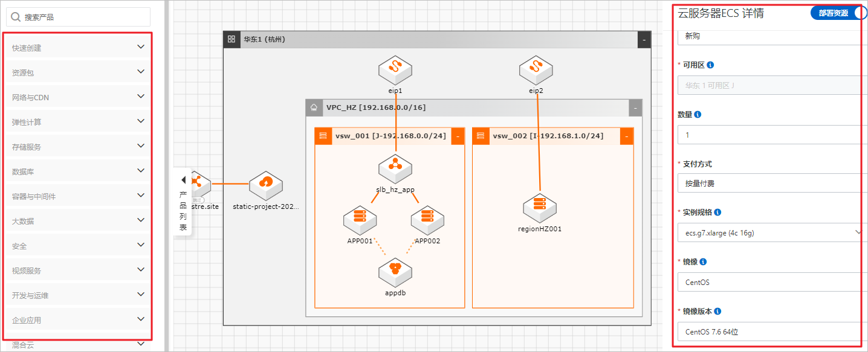Collapse the vsw_002 subnet box
Viewport: 868px width, 352px height.
(627, 136)
